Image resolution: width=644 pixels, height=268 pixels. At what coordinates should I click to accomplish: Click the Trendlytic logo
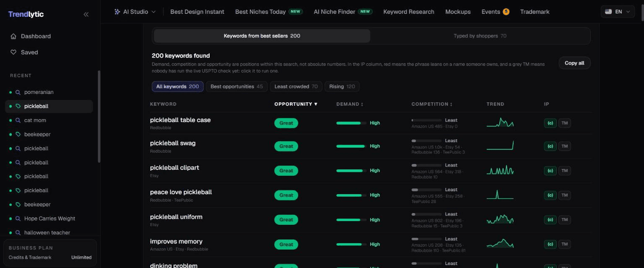click(x=26, y=14)
